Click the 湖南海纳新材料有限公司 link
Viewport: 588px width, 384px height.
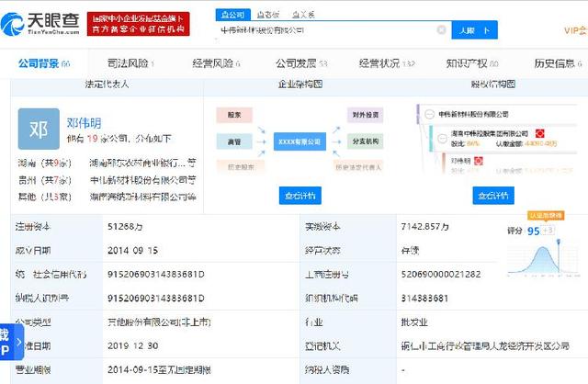pyautogui.click(x=143, y=197)
